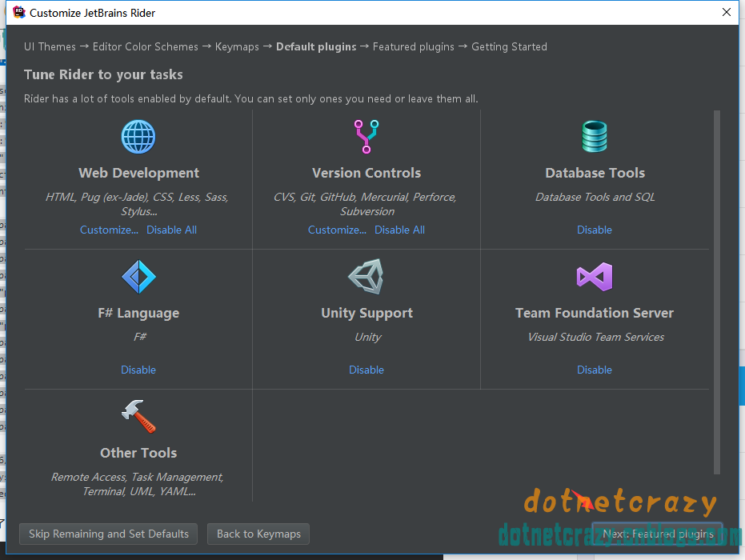Click 'Visual Studio Team Services' description
This screenshot has width=745, height=560.
[x=596, y=338]
